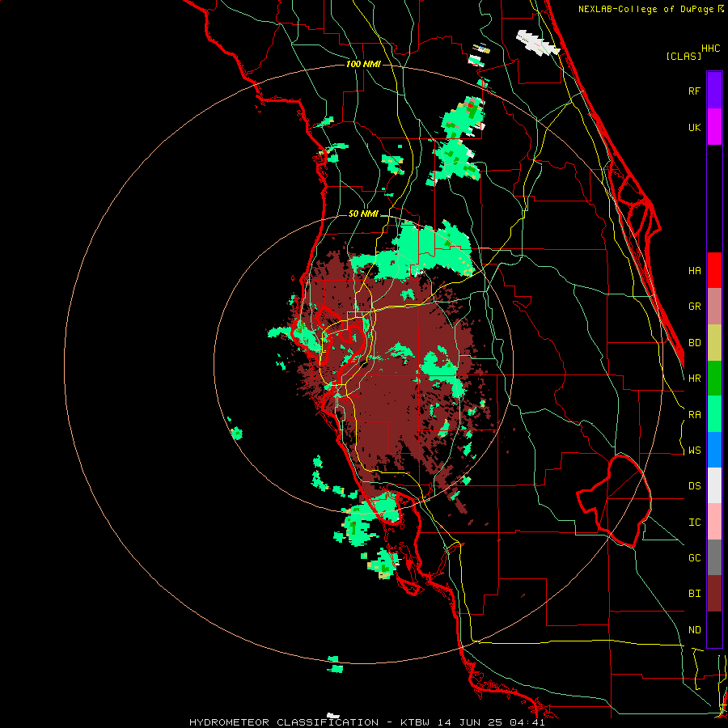The height and width of the screenshot is (728, 728).
Task: Click the ND legend label
Action: pyautogui.click(x=695, y=630)
